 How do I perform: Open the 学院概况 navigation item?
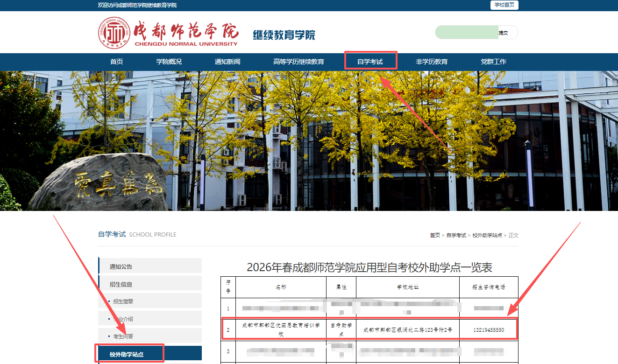point(169,62)
